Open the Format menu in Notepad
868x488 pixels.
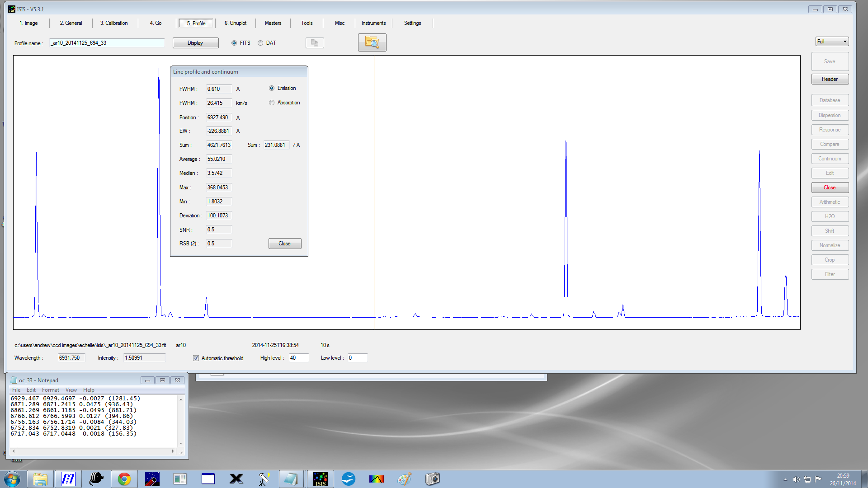click(x=50, y=390)
